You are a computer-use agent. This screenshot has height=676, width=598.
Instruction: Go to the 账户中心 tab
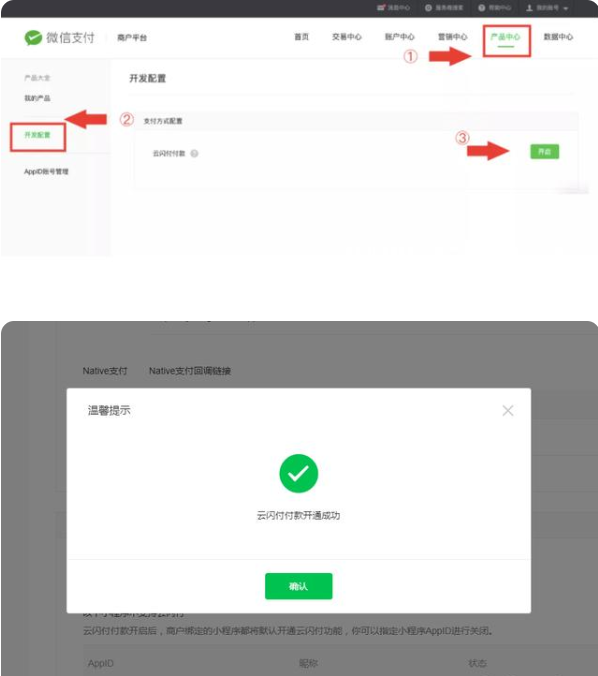pos(400,37)
